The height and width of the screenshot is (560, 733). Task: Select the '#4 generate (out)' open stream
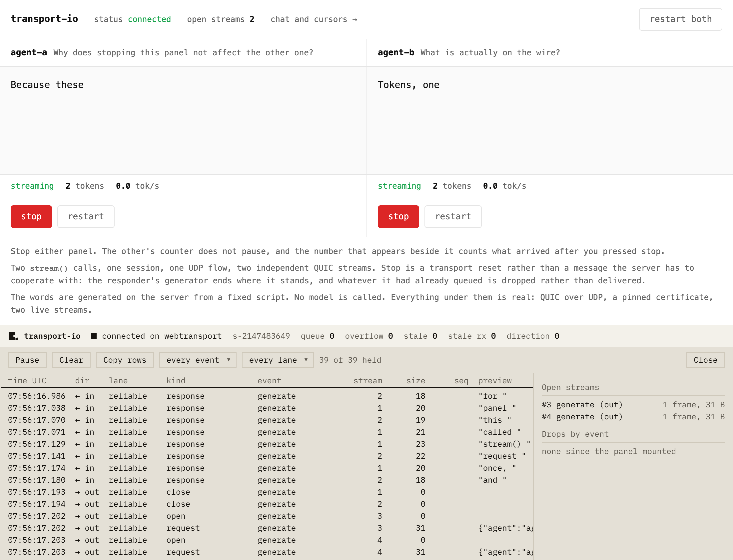(x=633, y=417)
